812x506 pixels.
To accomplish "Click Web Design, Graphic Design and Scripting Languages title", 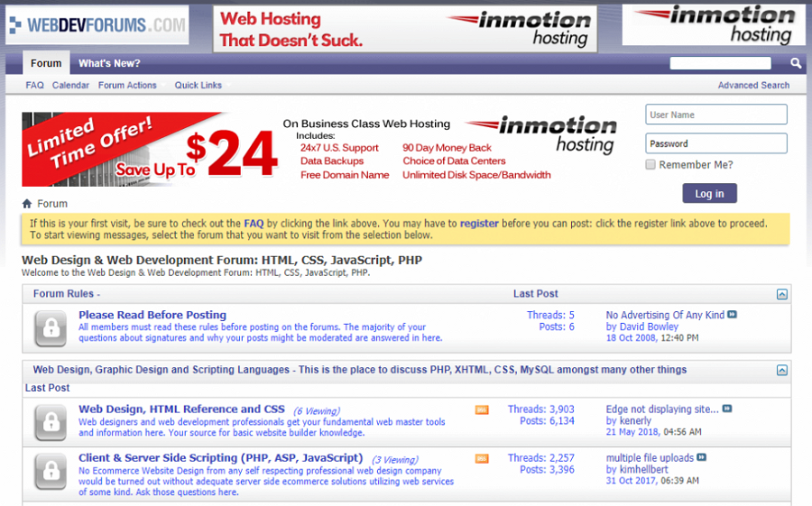I will (x=161, y=370).
